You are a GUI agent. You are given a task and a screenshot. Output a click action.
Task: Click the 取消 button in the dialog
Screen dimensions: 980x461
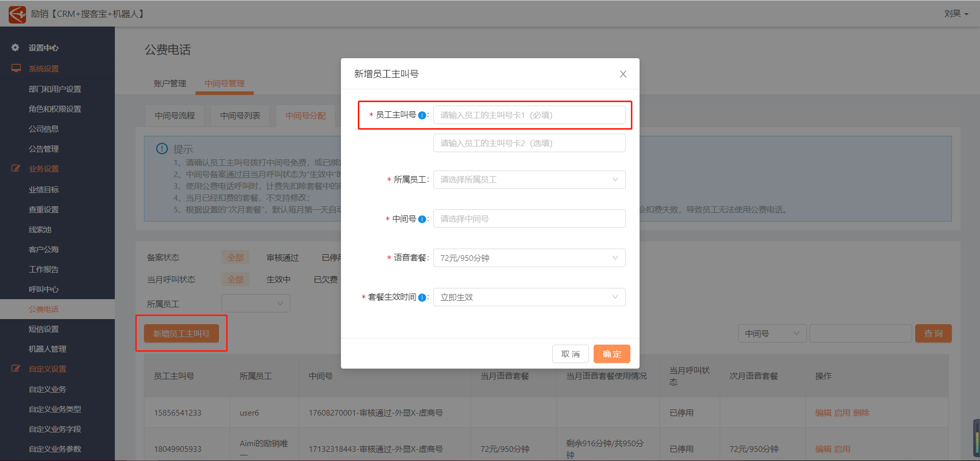(571, 354)
